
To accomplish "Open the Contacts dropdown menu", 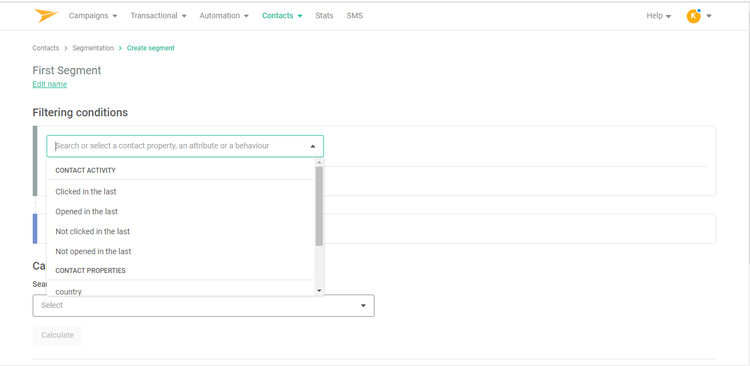I will (x=282, y=16).
